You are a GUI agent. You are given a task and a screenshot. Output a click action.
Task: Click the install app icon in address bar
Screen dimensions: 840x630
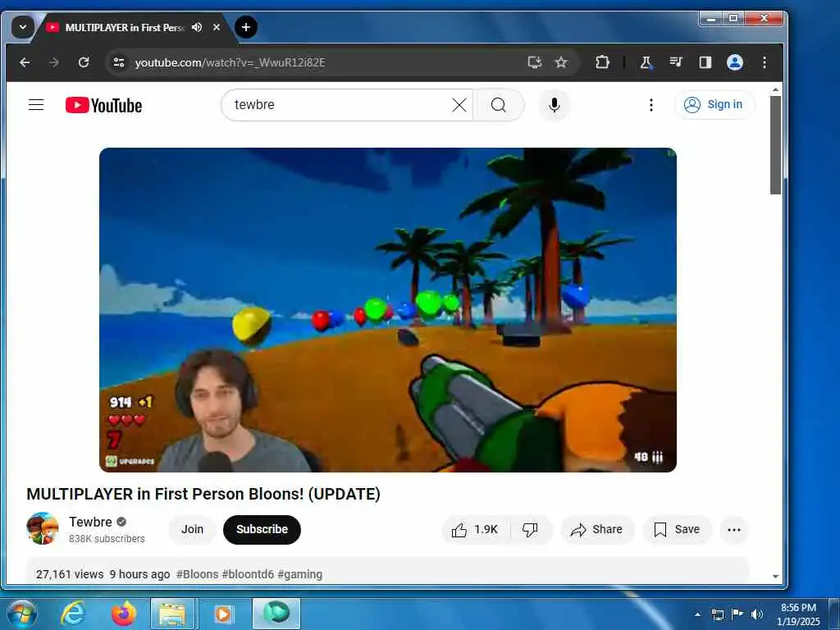535,62
